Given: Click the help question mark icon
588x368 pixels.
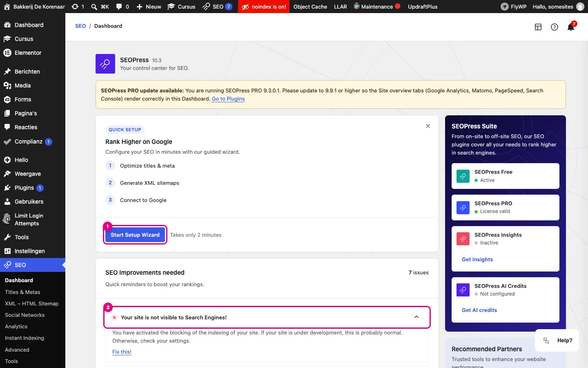Looking at the screenshot, I should 555,27.
